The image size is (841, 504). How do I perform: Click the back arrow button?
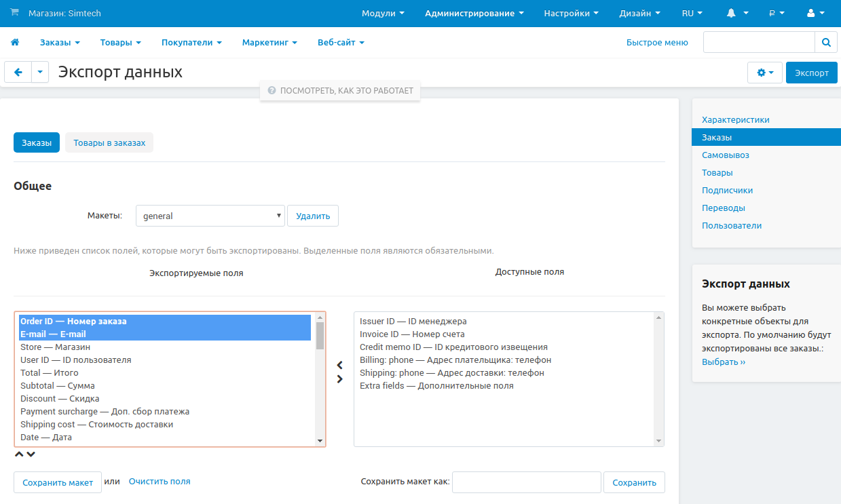point(18,73)
